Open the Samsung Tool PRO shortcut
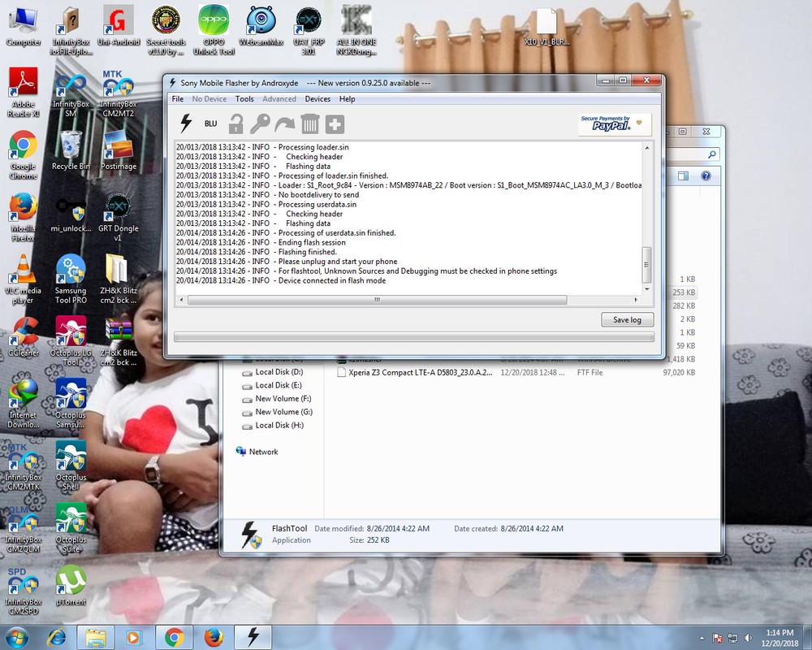This screenshot has height=650, width=812. [x=71, y=279]
